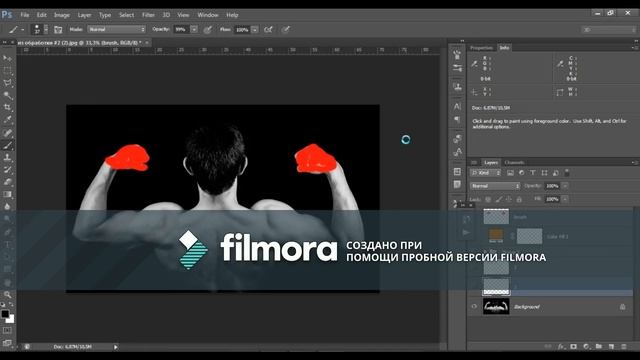Image resolution: width=640 pixels, height=360 pixels.
Task: Open status bar info arrow
Action: (x=116, y=347)
